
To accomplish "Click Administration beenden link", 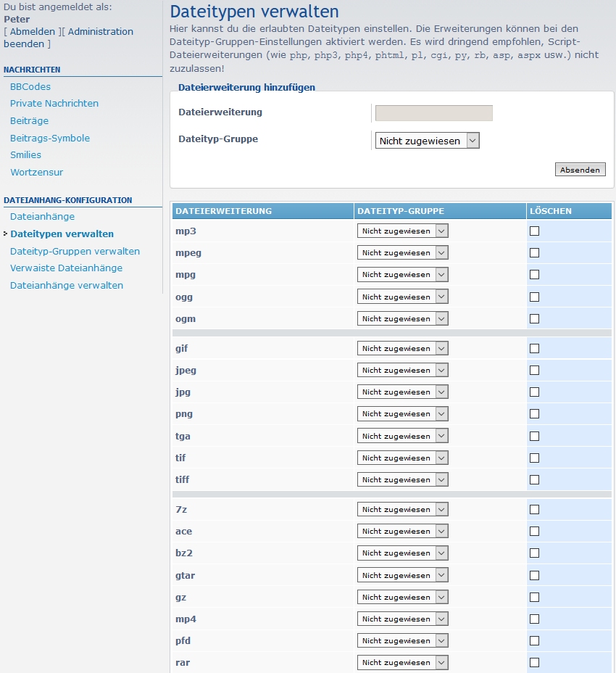I will coord(69,38).
